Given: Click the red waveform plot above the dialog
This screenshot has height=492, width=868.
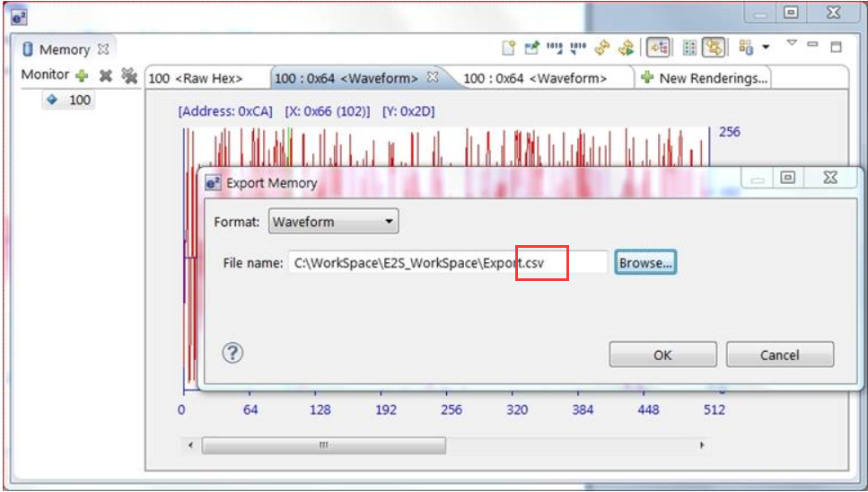Looking at the screenshot, I should [446, 147].
